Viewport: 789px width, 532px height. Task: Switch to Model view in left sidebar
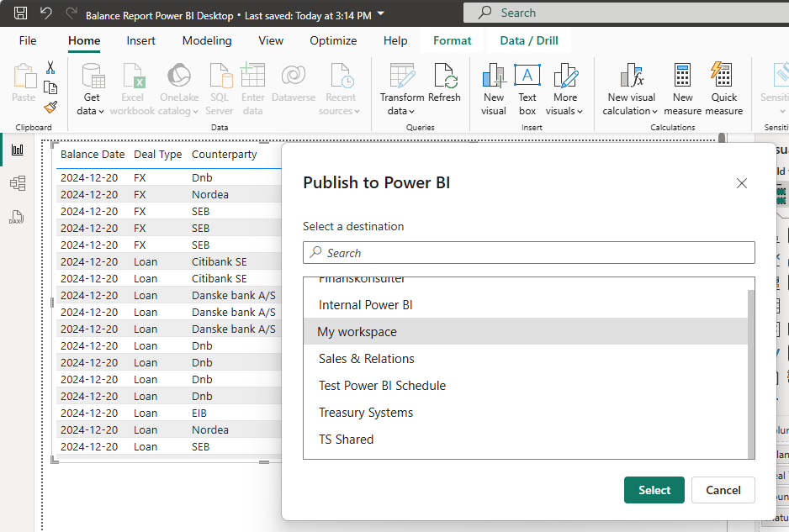18,183
